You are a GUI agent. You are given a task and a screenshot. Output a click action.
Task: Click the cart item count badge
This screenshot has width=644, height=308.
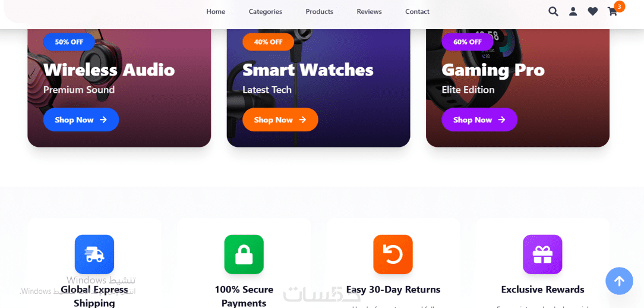[x=620, y=6]
